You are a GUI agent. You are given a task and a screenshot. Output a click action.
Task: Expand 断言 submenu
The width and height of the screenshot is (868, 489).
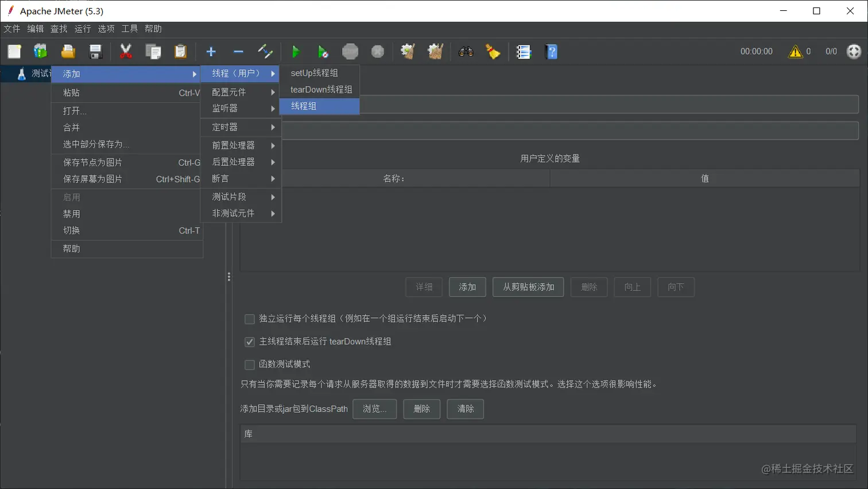click(241, 178)
